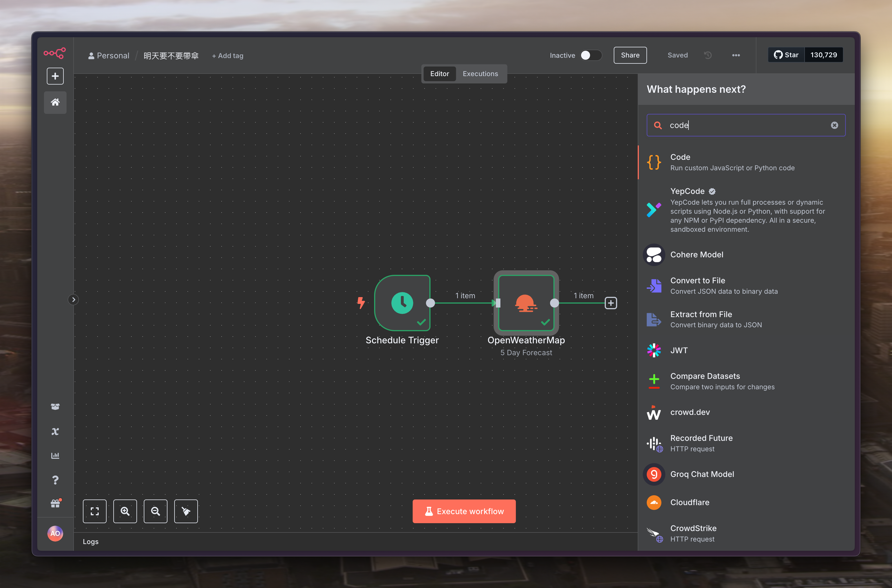Switch to the Executions tab
The height and width of the screenshot is (588, 892).
pyautogui.click(x=480, y=74)
